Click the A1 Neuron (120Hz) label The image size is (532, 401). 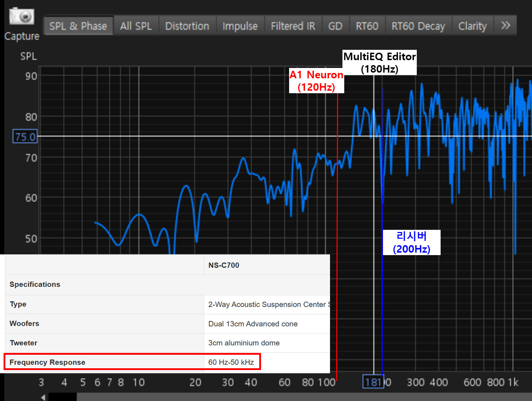(x=316, y=81)
